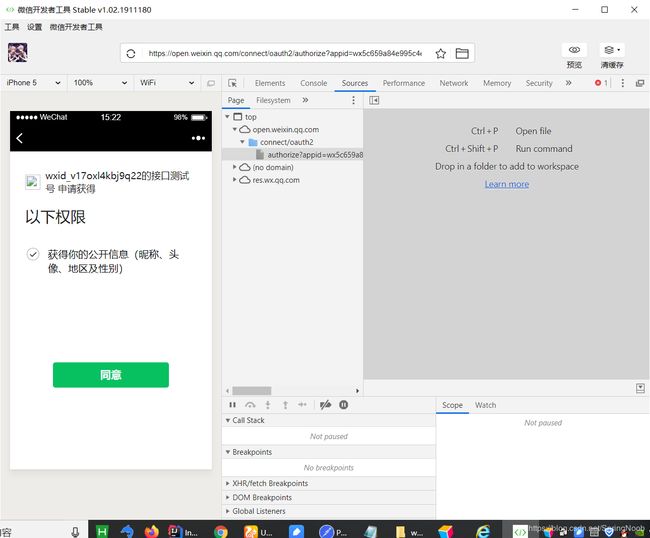
Task: Click the user avatar thumbnail
Action: 18,53
